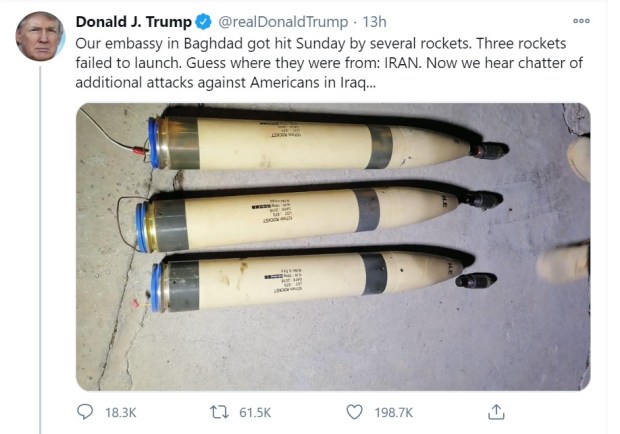Open the Donald J. Trump display name
620x434 pixels.
point(134,22)
